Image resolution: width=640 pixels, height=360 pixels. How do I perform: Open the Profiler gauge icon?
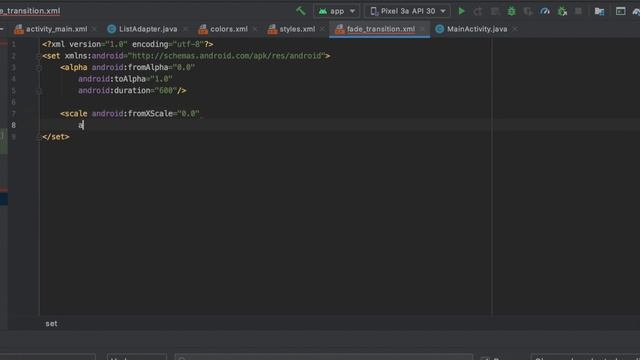[545, 11]
